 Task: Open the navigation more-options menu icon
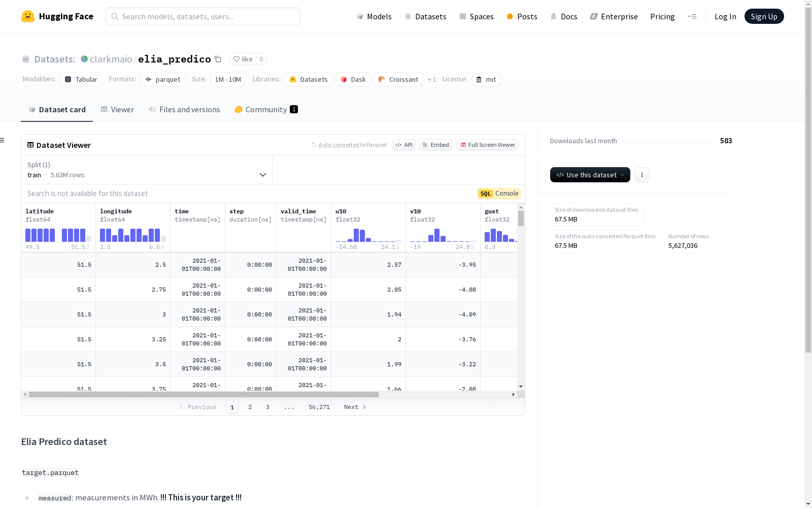coord(692,16)
